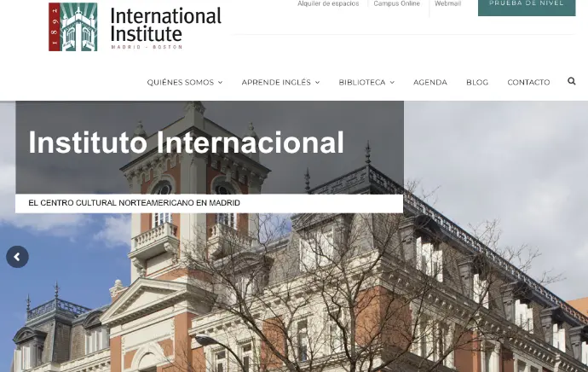Open the Alquiler de espacios link
Screen dimensions: 588x372
328,3
